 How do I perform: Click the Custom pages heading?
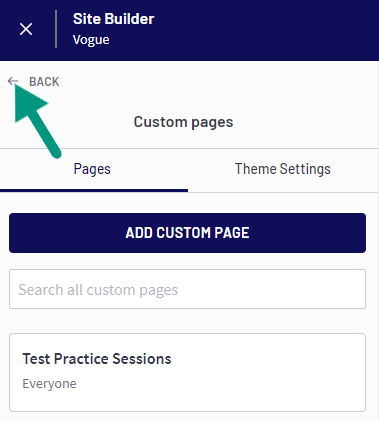click(x=183, y=122)
